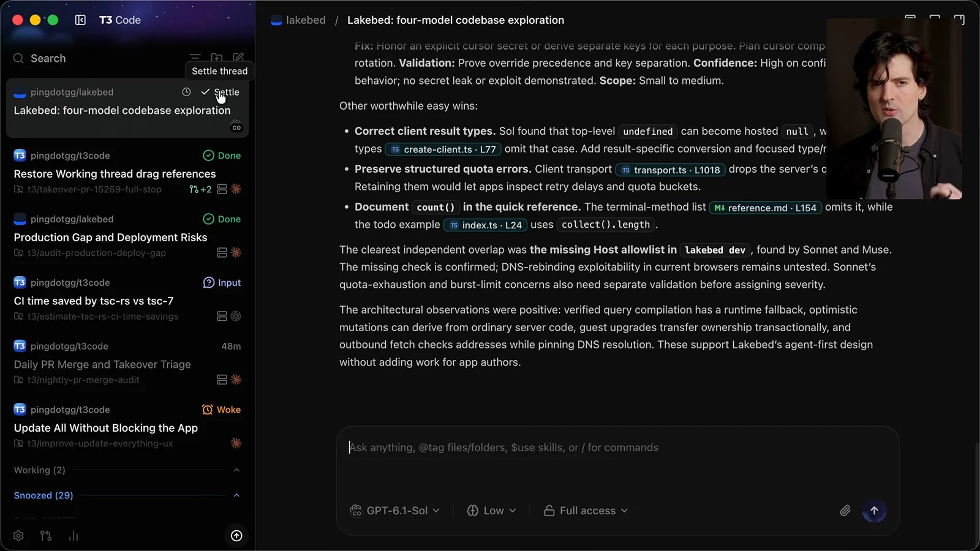Click the t3/takeover-pr-15269-full-stop branch label
The height and width of the screenshot is (551, 980).
94,190
